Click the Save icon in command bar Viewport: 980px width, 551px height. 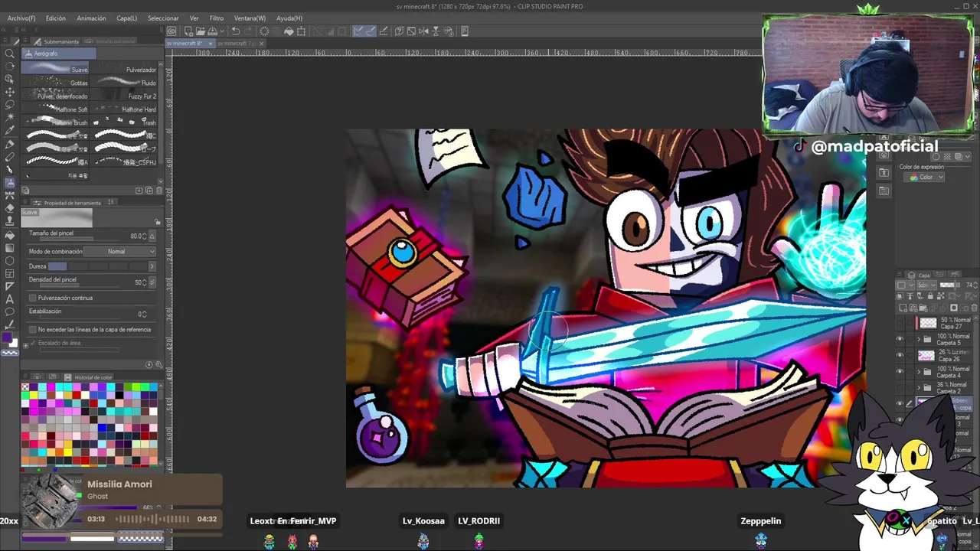(x=212, y=31)
